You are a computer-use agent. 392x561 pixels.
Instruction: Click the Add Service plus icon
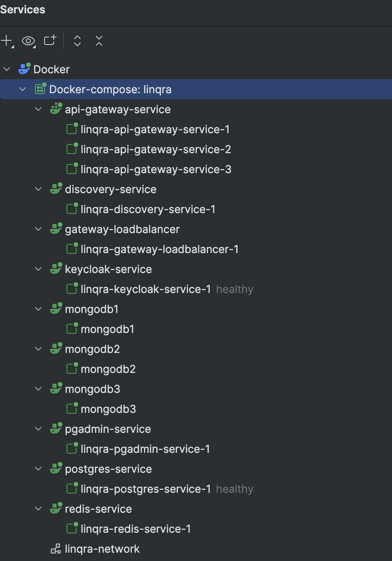7,41
